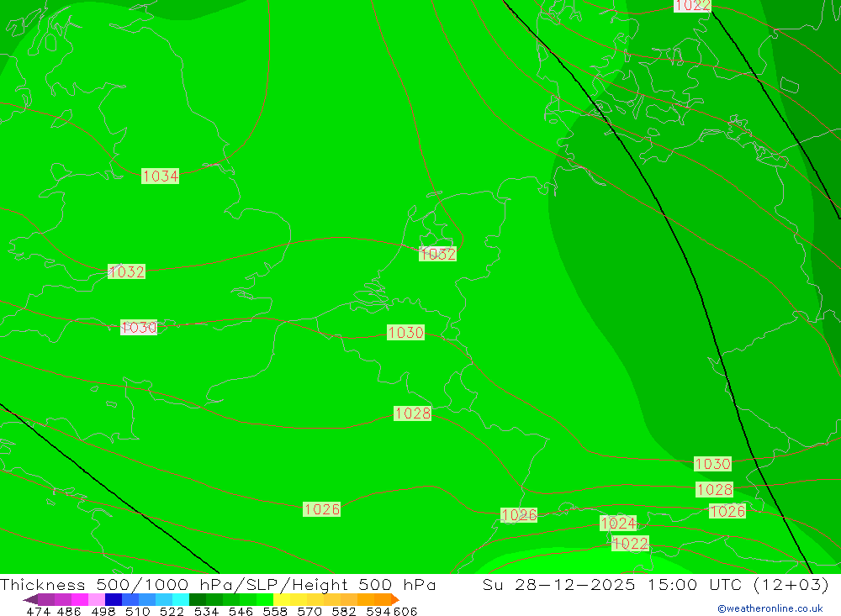
Task: Click the 546 legend value
Action: [x=241, y=611]
